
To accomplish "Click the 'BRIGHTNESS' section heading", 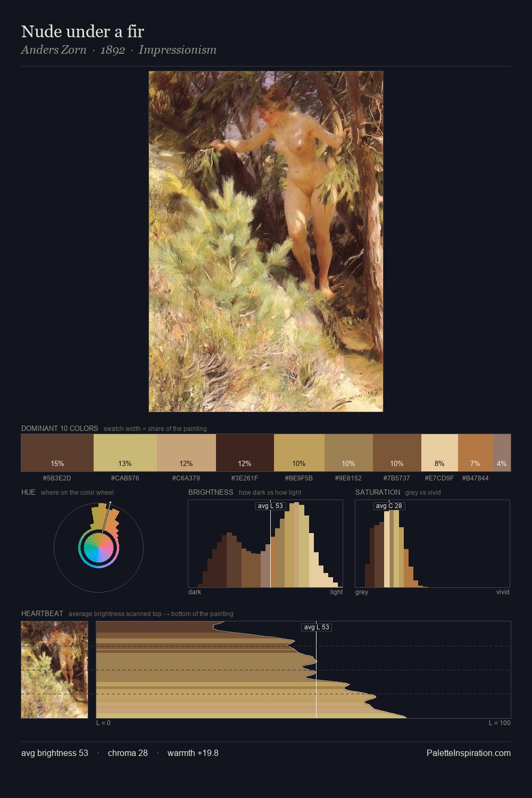I will click(211, 492).
